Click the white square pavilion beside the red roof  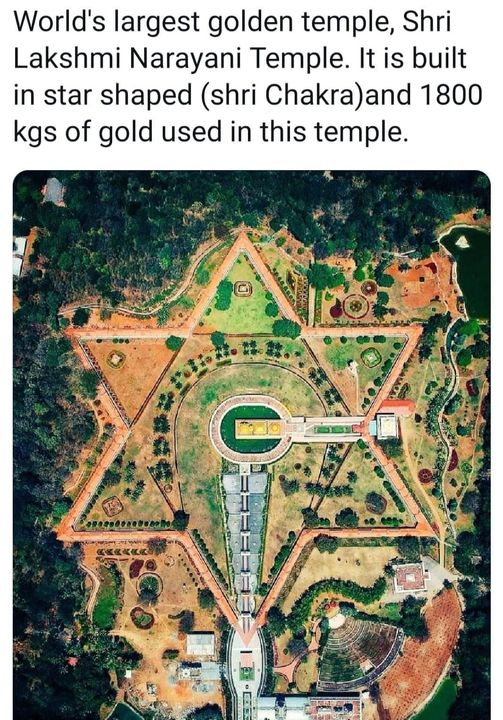(387, 426)
